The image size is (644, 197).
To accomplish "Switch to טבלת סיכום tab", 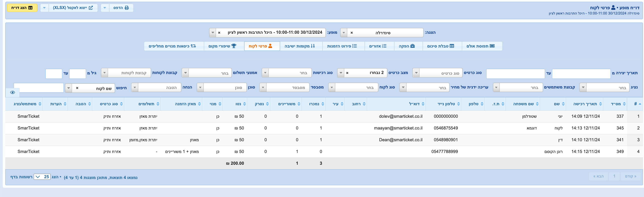I will pyautogui.click(x=442, y=46).
